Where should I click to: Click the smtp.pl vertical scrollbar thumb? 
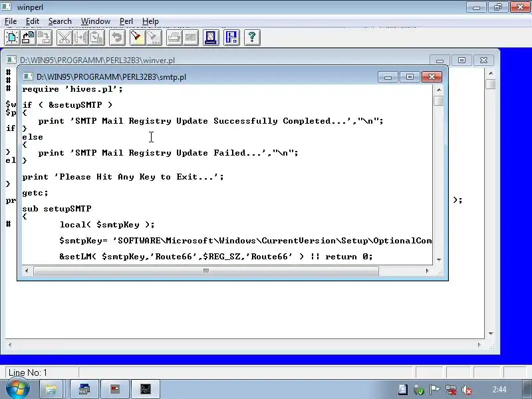[439, 101]
